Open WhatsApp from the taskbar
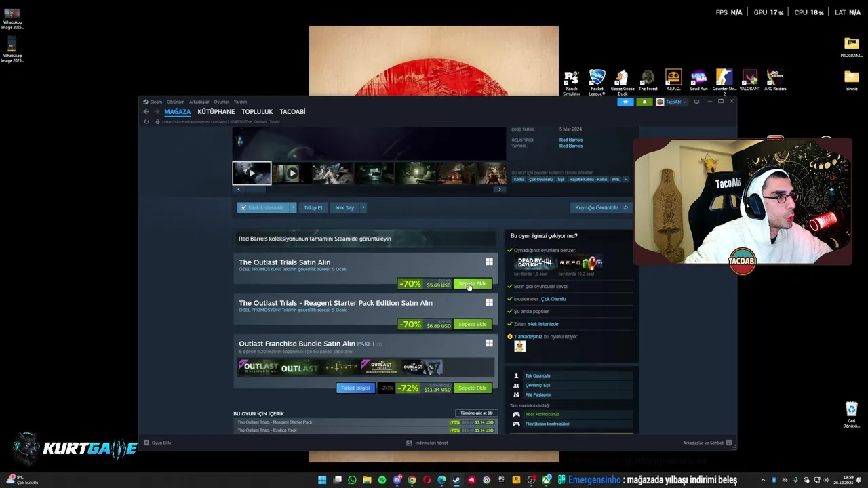868x488 pixels. coord(352,480)
